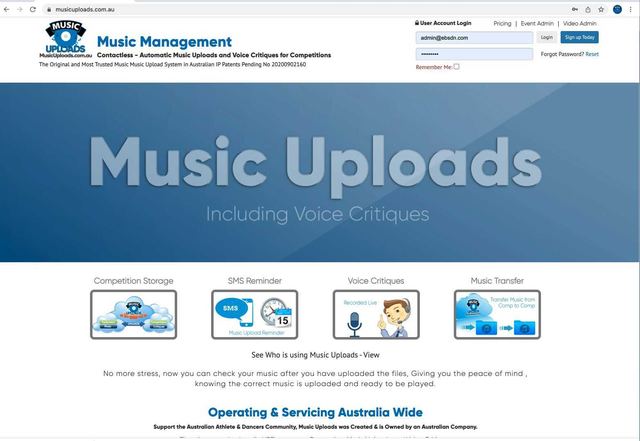Open the Competition Storage cloud image

(133, 314)
